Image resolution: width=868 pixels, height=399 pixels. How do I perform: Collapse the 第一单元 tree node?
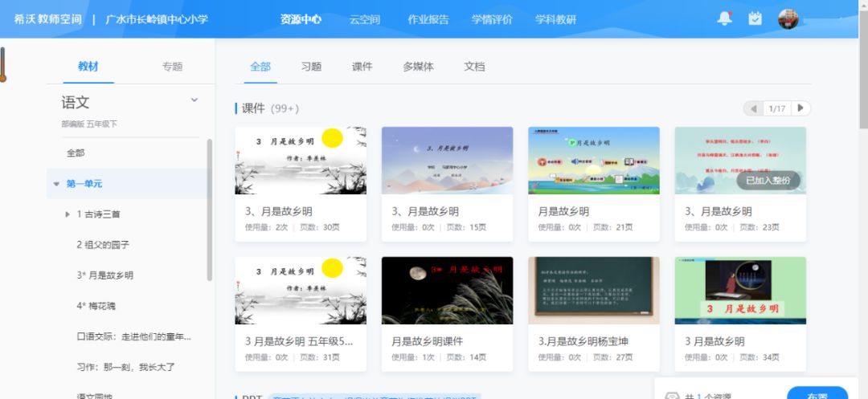pyautogui.click(x=56, y=184)
